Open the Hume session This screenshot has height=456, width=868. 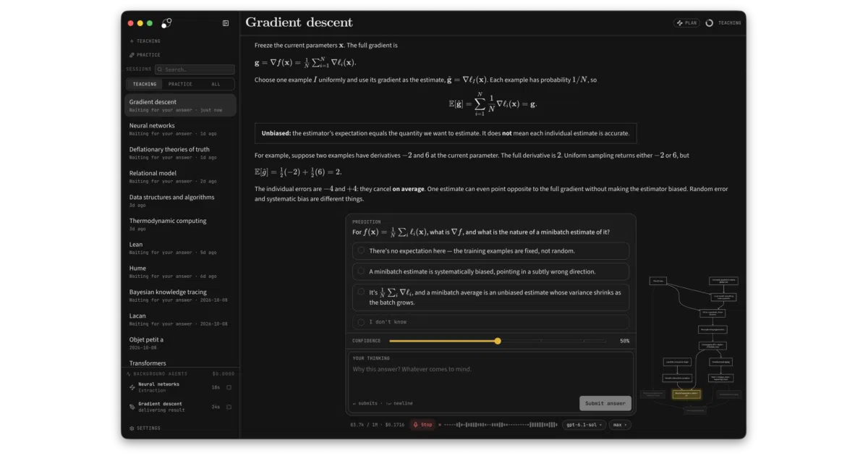pyautogui.click(x=180, y=271)
